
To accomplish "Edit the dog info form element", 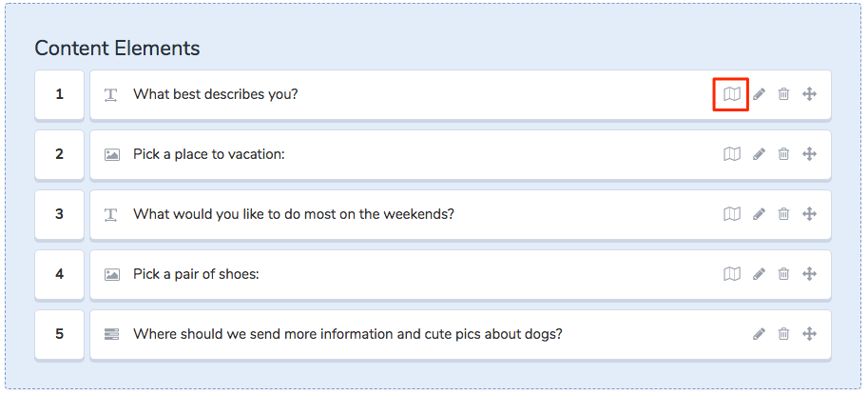I will [x=759, y=334].
